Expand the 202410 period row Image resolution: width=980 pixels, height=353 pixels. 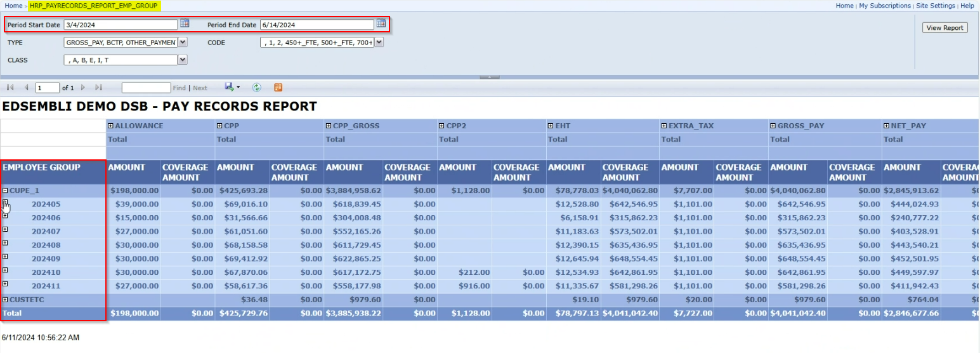(x=5, y=270)
